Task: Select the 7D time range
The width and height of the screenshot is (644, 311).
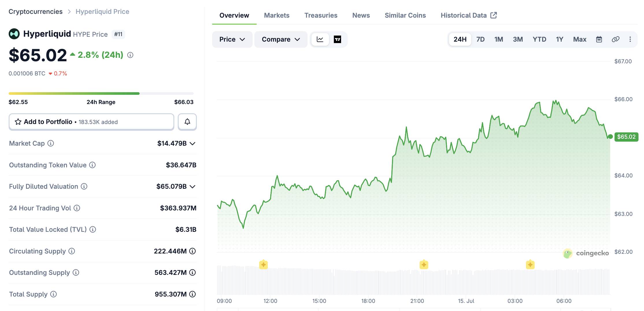Action: (x=480, y=39)
